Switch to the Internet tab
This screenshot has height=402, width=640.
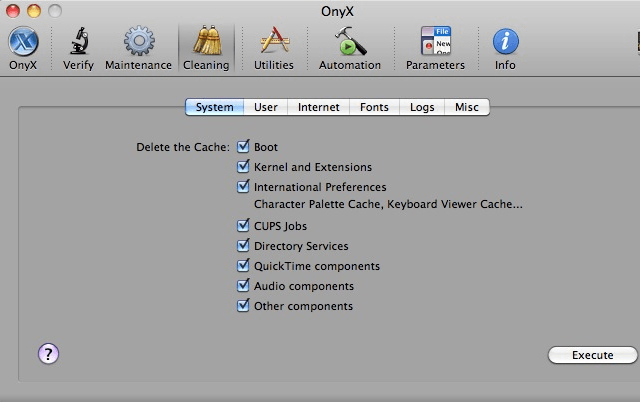(318, 107)
